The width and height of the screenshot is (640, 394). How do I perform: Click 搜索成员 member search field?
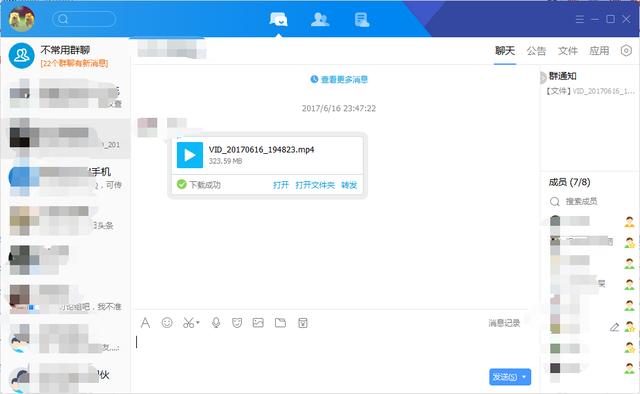pos(582,201)
